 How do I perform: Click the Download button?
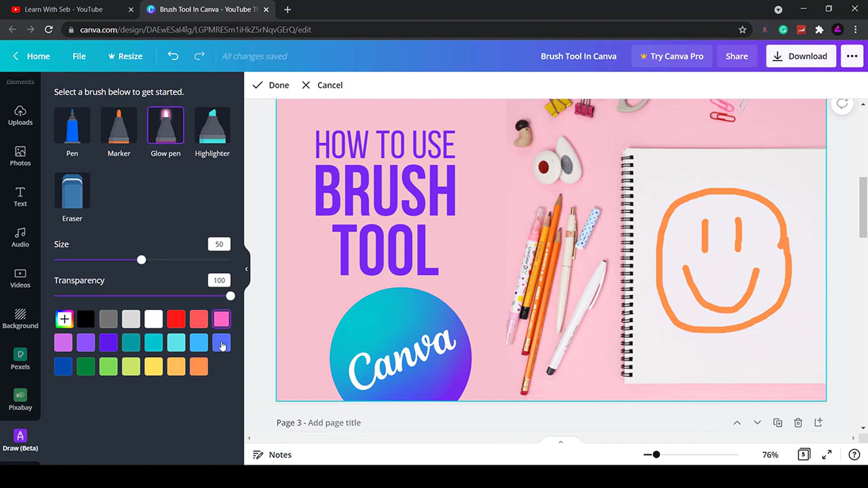tap(801, 56)
